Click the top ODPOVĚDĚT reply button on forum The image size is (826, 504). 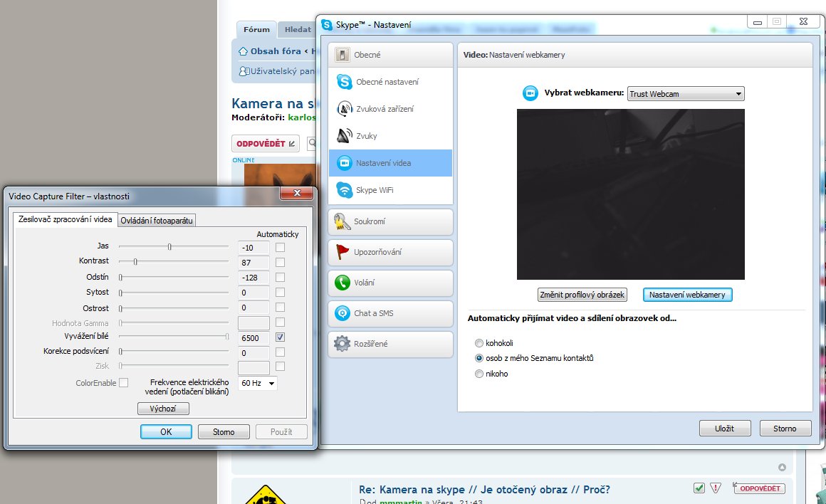pyautogui.click(x=266, y=143)
